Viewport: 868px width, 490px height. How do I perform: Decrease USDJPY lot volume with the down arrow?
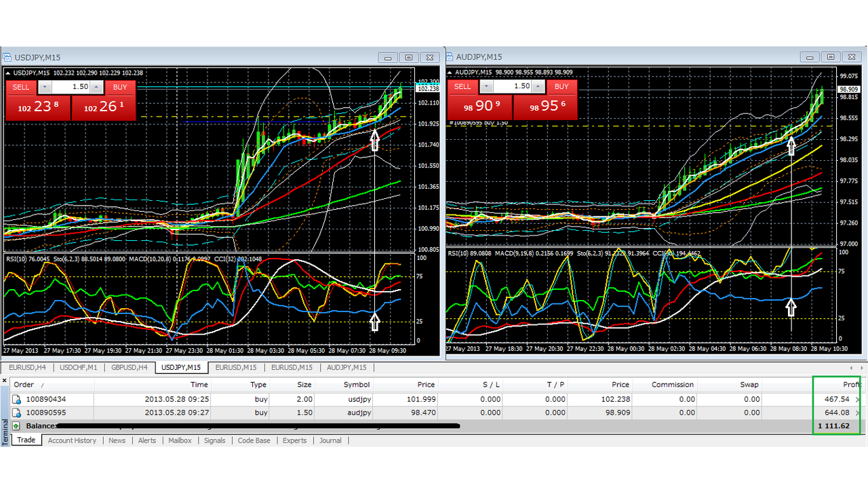pos(45,87)
